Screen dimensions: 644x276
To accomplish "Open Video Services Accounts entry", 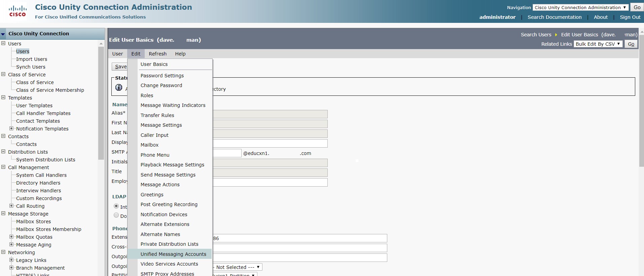I will pos(170,264).
